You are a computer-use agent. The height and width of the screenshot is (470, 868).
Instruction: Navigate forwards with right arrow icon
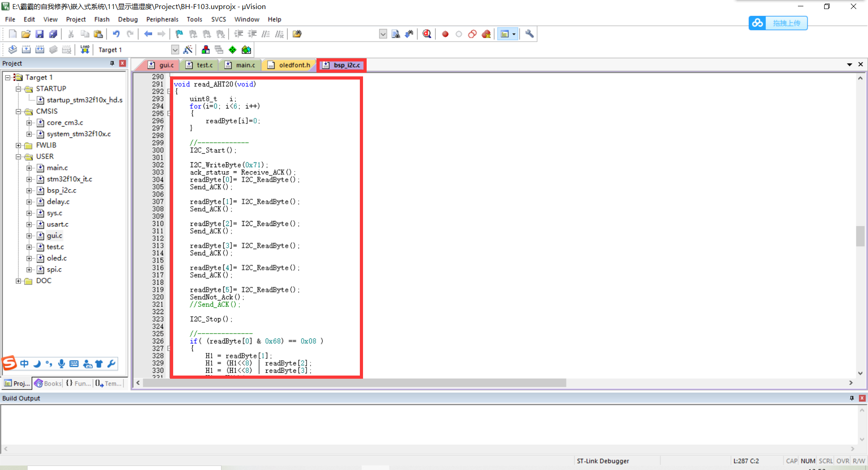pos(161,34)
